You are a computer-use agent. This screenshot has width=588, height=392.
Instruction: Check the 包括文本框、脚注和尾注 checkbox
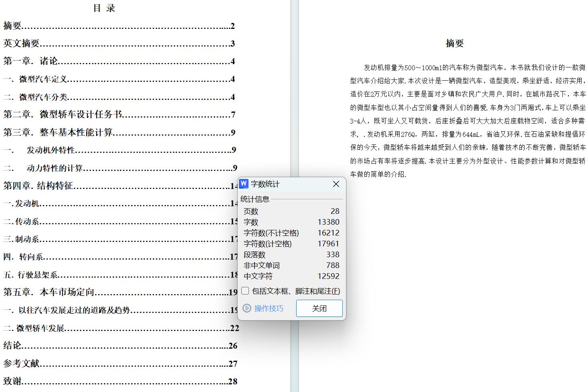point(245,291)
